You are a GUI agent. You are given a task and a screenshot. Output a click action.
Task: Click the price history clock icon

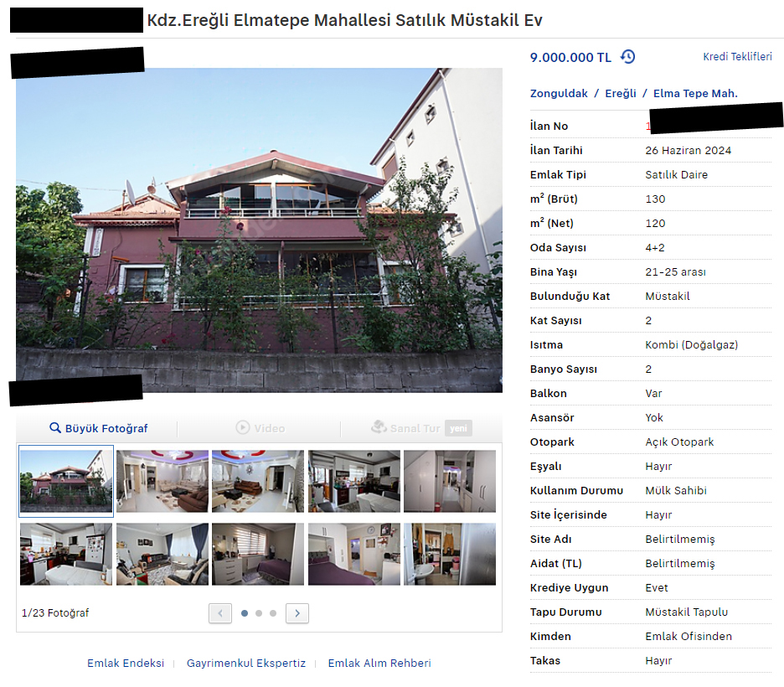tap(627, 56)
